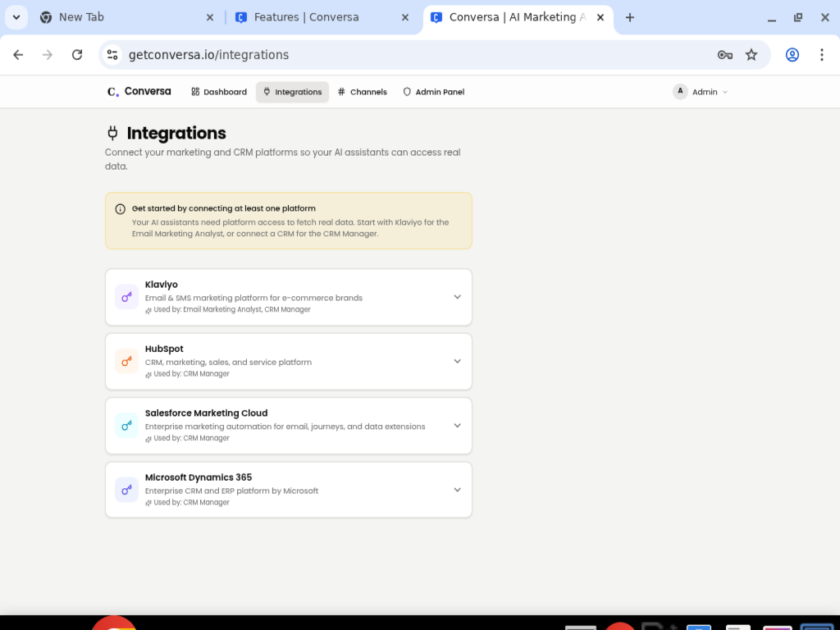Open the Admin user dropdown
The height and width of the screenshot is (630, 840).
(x=701, y=92)
